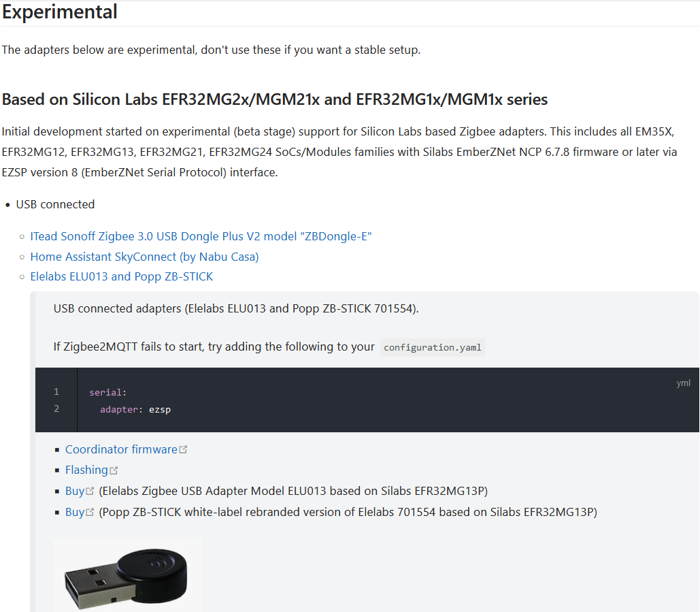Click external-link icon beside Elelabs Buy link
Screen dimensions: 700x612
coord(90,491)
